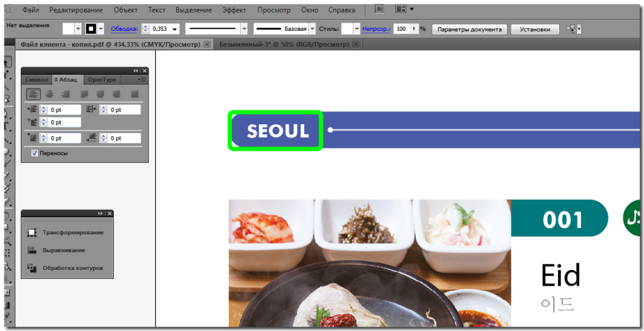Switch to the OpenType panel tab
Image resolution: width=644 pixels, height=331 pixels.
pyautogui.click(x=101, y=80)
